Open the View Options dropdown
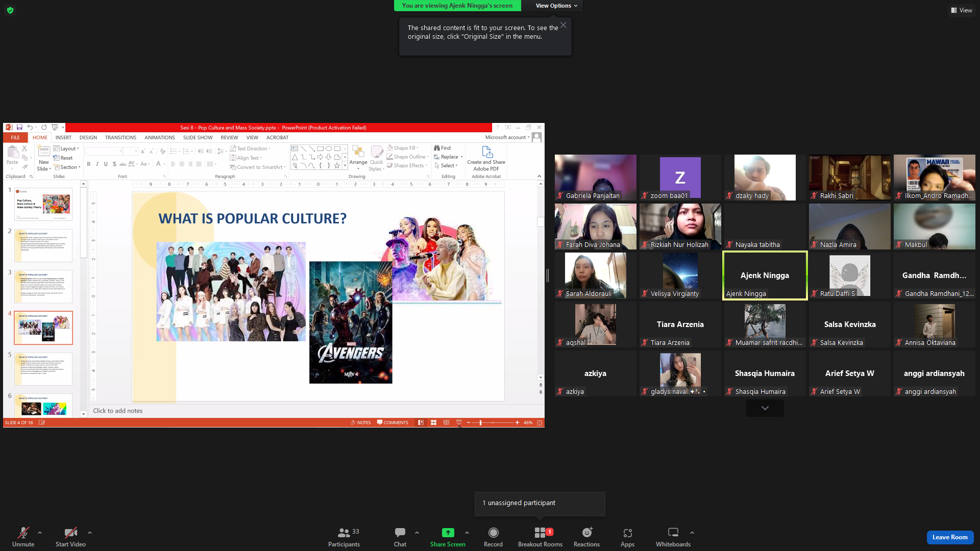 556,6
